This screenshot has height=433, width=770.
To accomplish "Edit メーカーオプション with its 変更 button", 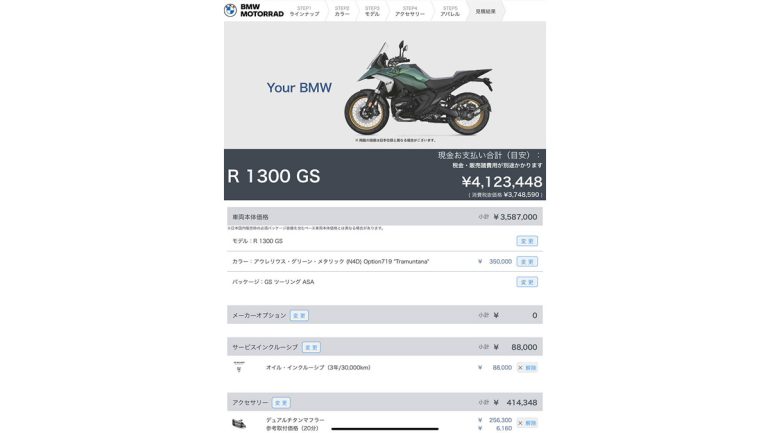I will point(299,316).
